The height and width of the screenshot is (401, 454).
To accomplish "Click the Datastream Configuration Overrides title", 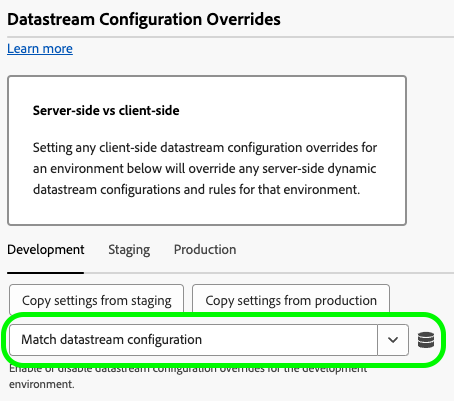I will pyautogui.click(x=144, y=19).
